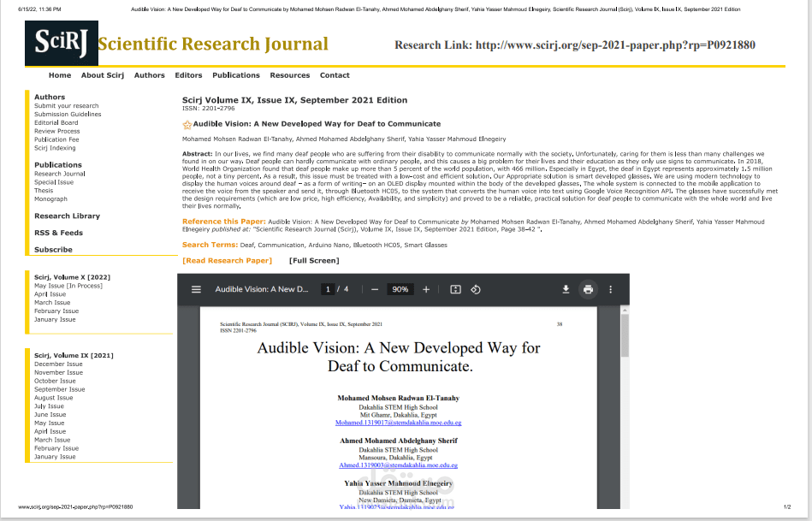Screen dimensions: 812x521
Task: Click the Editorial Board sidebar link
Action: [x=56, y=122]
